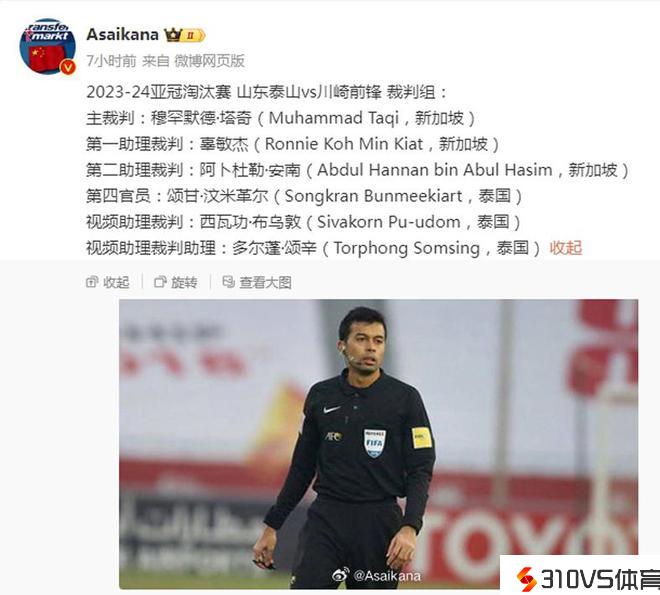Open full-size image via 查看大图

coord(257,282)
